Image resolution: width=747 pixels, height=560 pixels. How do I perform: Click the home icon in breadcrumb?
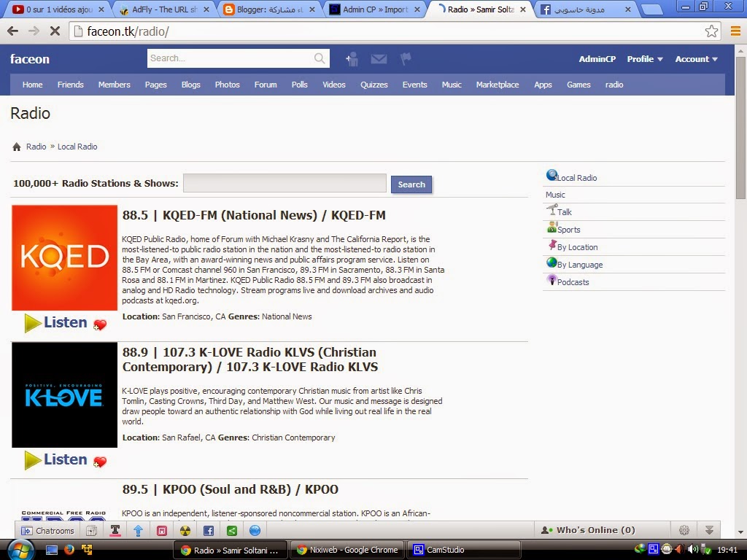pyautogui.click(x=17, y=147)
